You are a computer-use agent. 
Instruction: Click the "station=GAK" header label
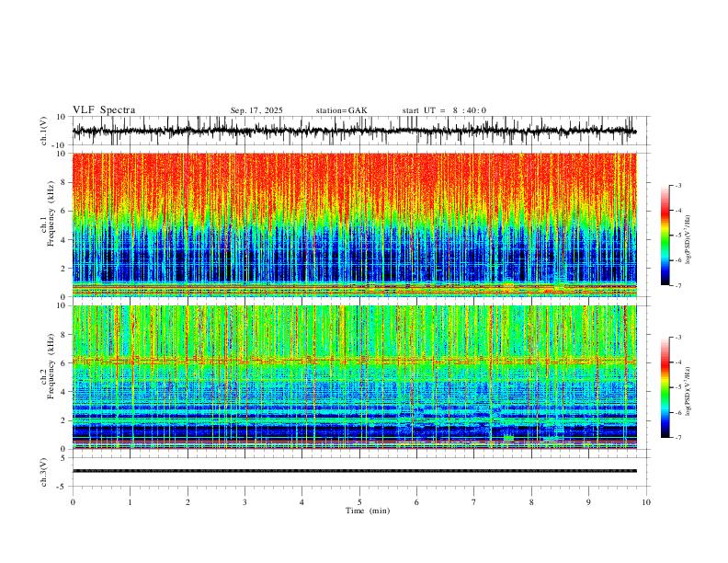341,110
